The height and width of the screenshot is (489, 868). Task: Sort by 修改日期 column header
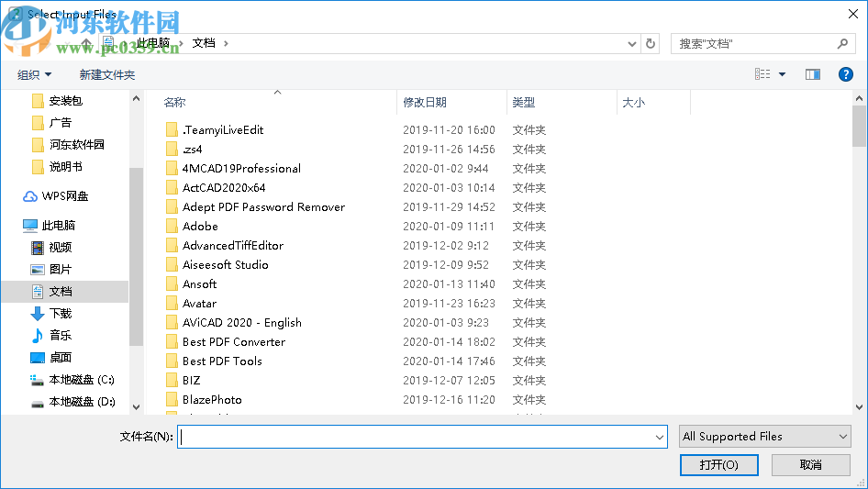(425, 103)
